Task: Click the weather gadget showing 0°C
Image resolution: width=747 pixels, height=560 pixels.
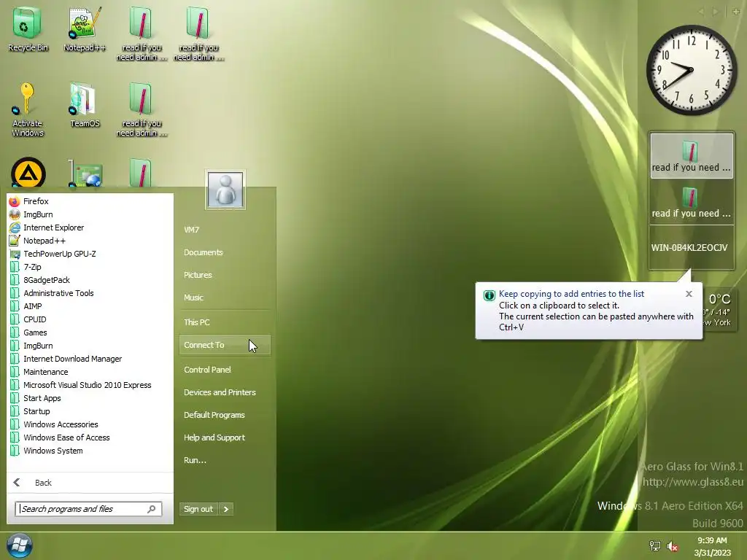Action: (719, 309)
